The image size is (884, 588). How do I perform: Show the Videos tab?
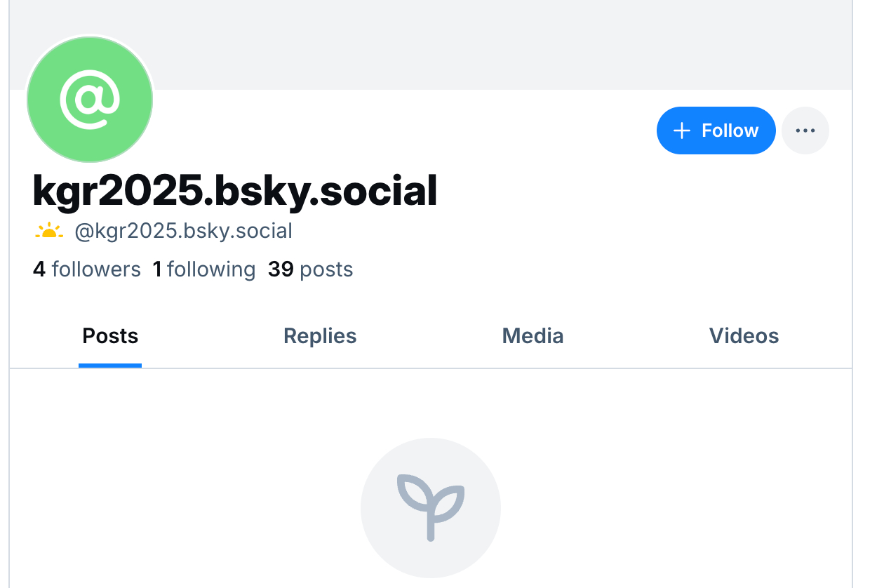[744, 336]
